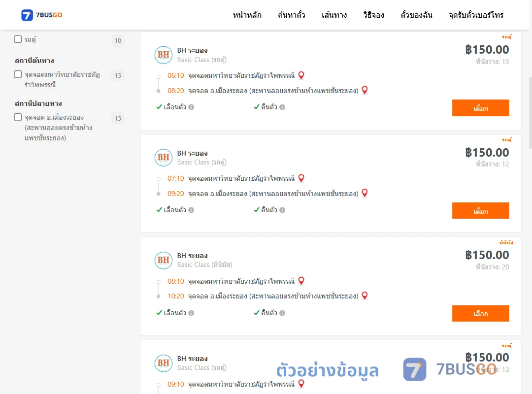Viewport: 532px width, 394px height.
Task: Open map pin for 08:10 departure stop
Action: (301, 281)
